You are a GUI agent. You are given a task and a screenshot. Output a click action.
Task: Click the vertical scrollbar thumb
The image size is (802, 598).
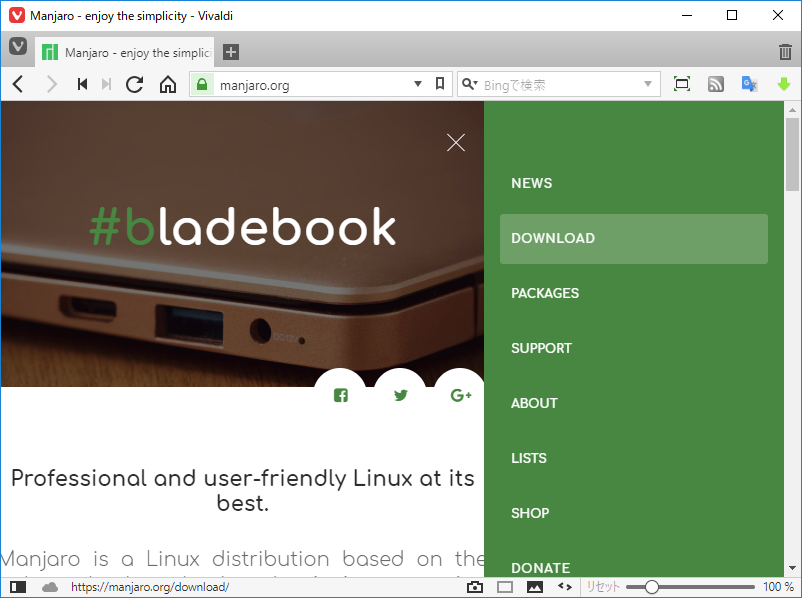point(792,154)
